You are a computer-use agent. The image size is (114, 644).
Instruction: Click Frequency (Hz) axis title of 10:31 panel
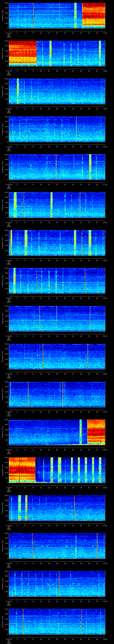coord(3,584)
